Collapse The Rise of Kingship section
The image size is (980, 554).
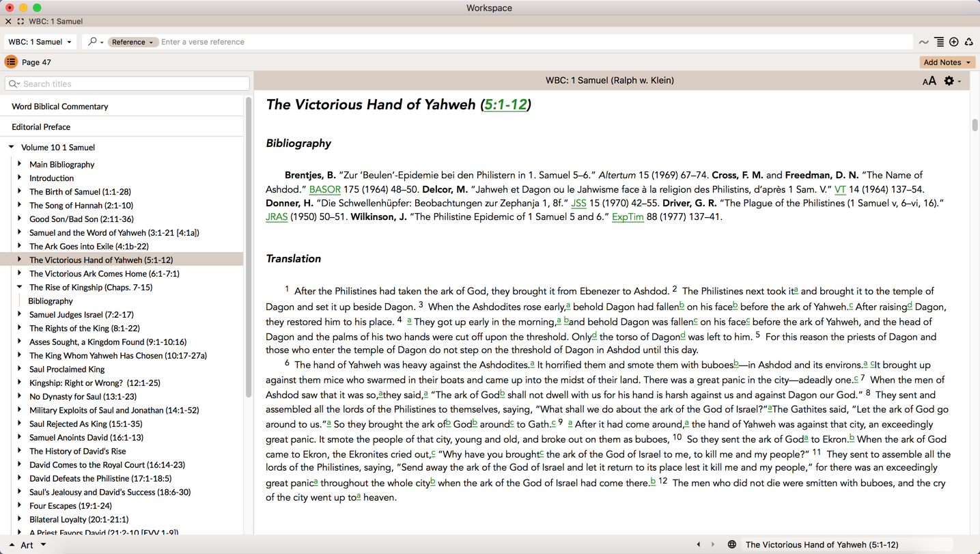20,287
